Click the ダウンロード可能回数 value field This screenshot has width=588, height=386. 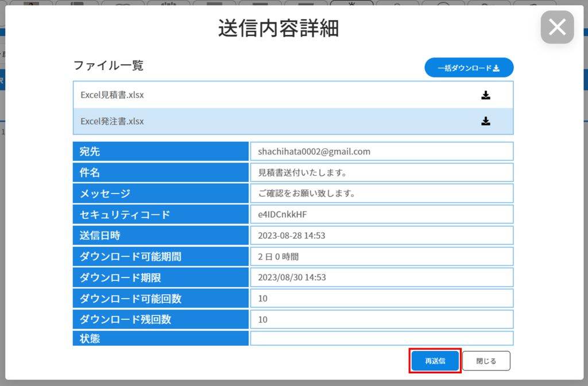(381, 299)
